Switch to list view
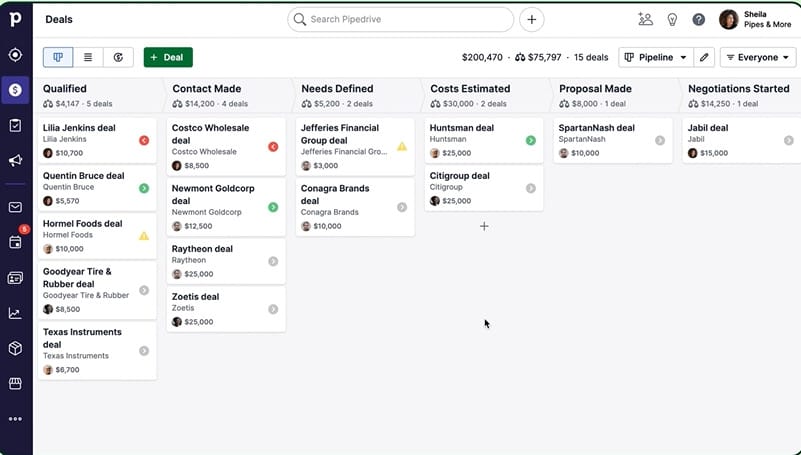Screen dimensions: 801x455 (88, 57)
